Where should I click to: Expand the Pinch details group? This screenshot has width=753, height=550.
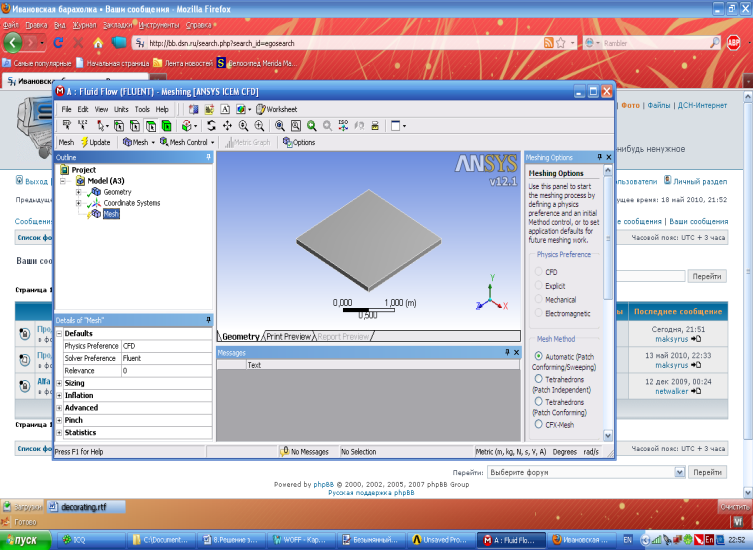click(59, 420)
